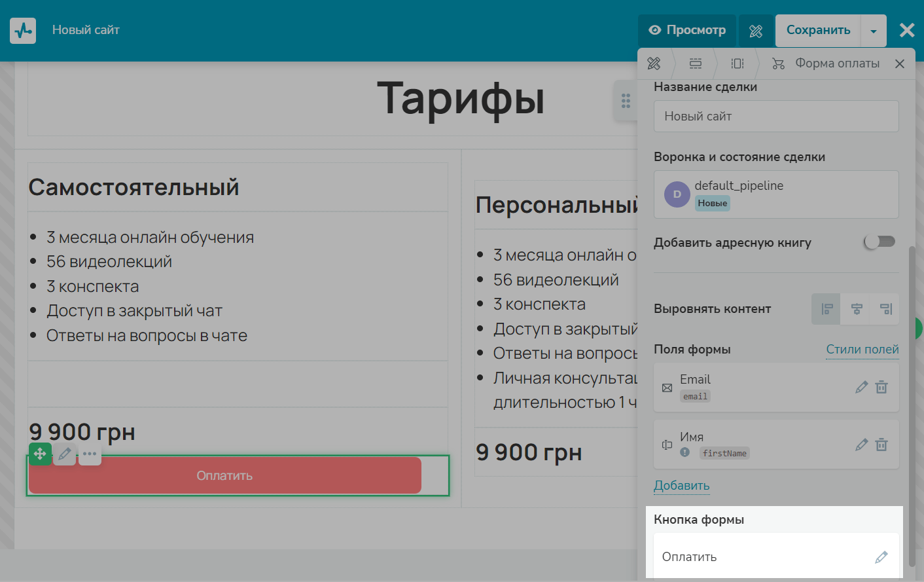Click the green move handle above Оплатить button

tap(40, 453)
